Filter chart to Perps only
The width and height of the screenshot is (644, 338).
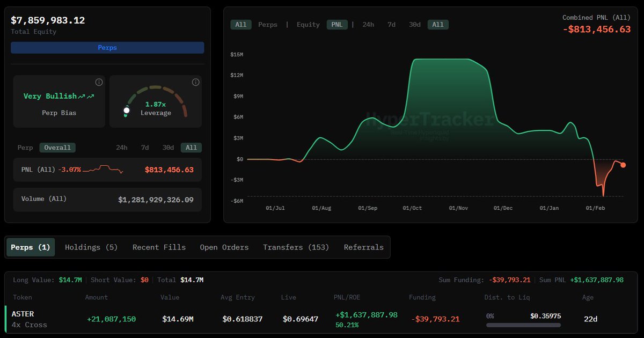click(268, 25)
